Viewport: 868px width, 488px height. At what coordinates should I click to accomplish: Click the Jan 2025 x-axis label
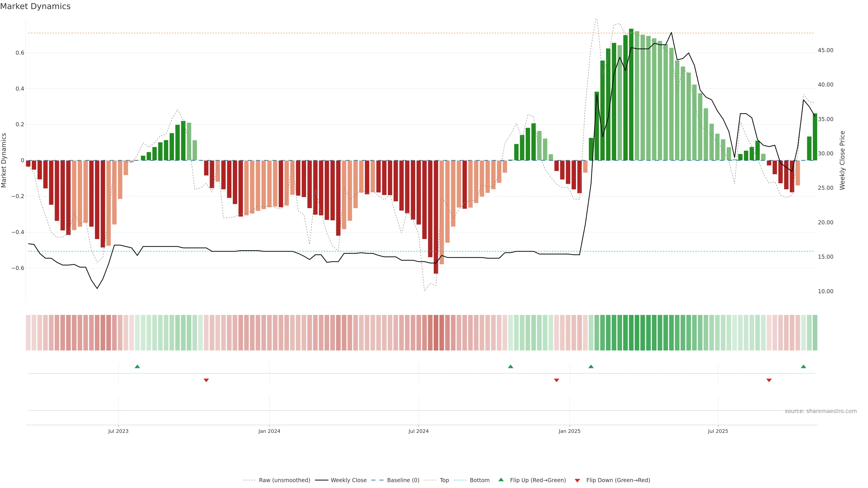click(x=569, y=431)
